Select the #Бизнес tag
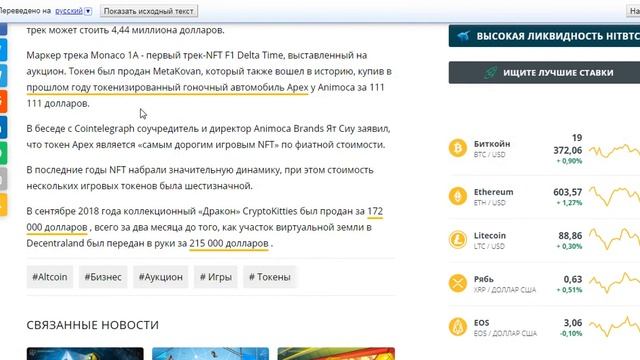Image resolution: width=640 pixels, height=360 pixels. click(x=103, y=277)
